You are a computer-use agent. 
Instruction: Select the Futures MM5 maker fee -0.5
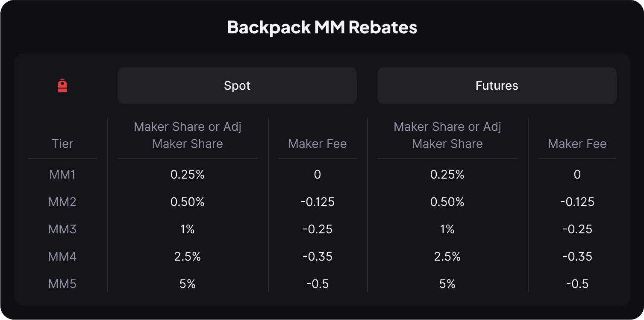tap(577, 284)
